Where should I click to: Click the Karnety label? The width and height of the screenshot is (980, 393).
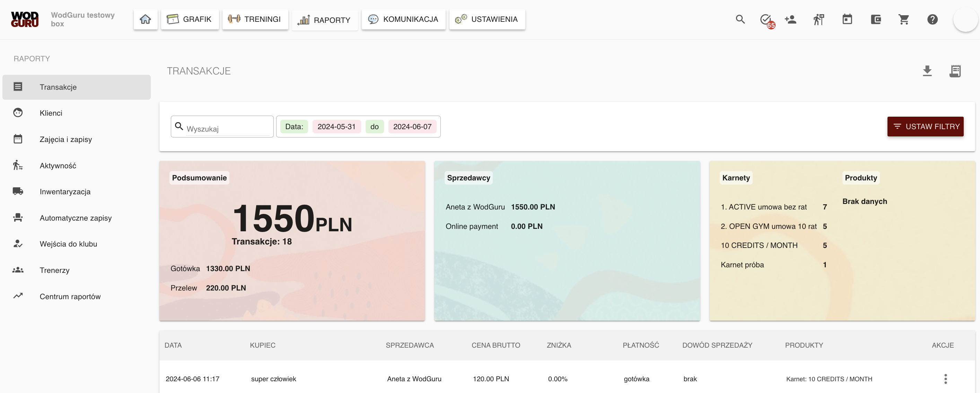(x=736, y=178)
